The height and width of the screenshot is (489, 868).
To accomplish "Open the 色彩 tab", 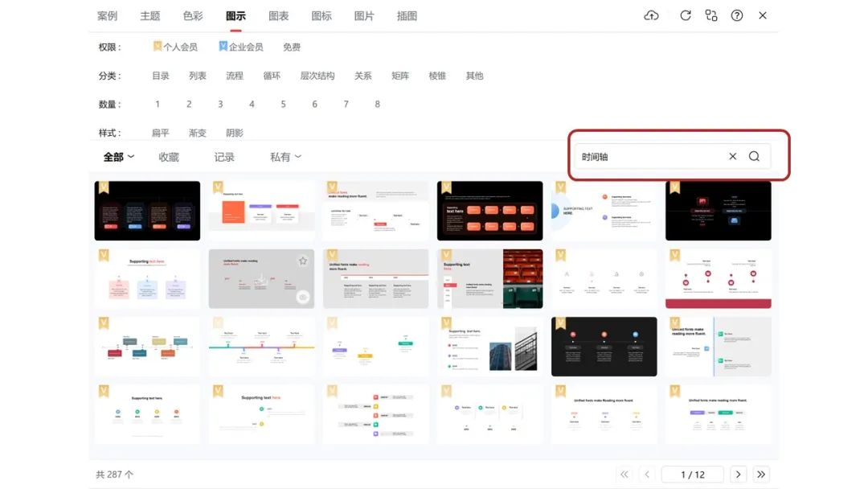I will click(x=193, y=16).
